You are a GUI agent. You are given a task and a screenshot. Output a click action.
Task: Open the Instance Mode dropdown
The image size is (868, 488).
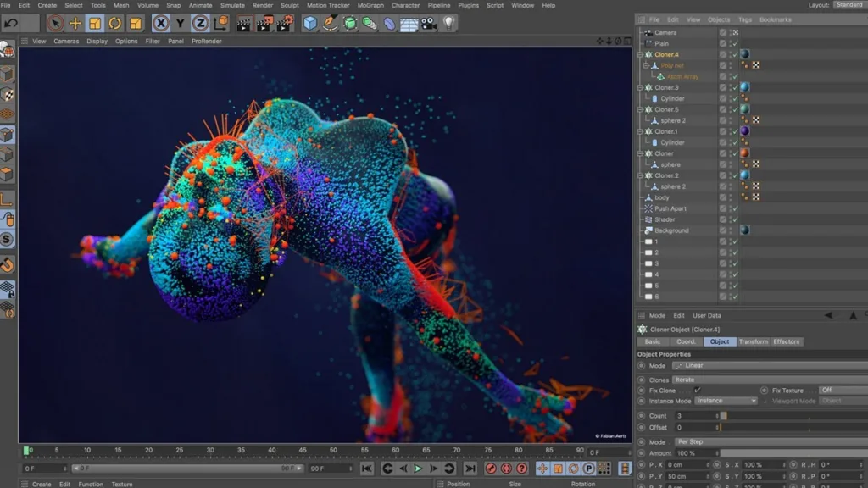point(725,401)
